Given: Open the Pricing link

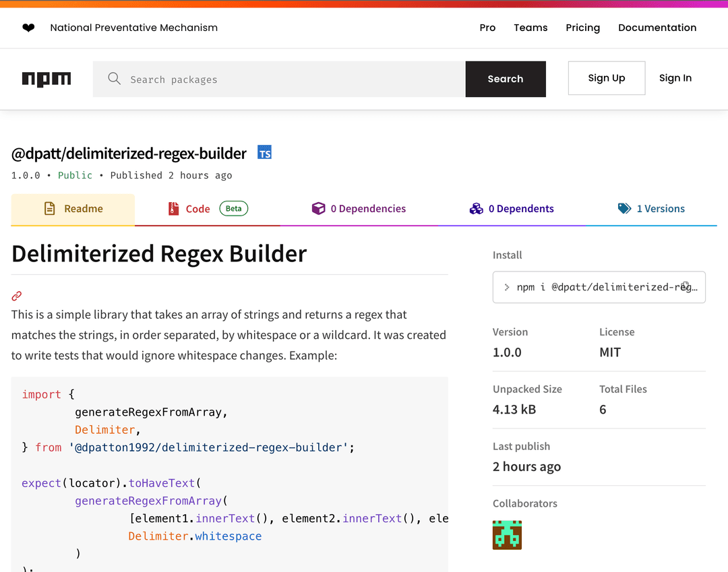Looking at the screenshot, I should pos(582,28).
